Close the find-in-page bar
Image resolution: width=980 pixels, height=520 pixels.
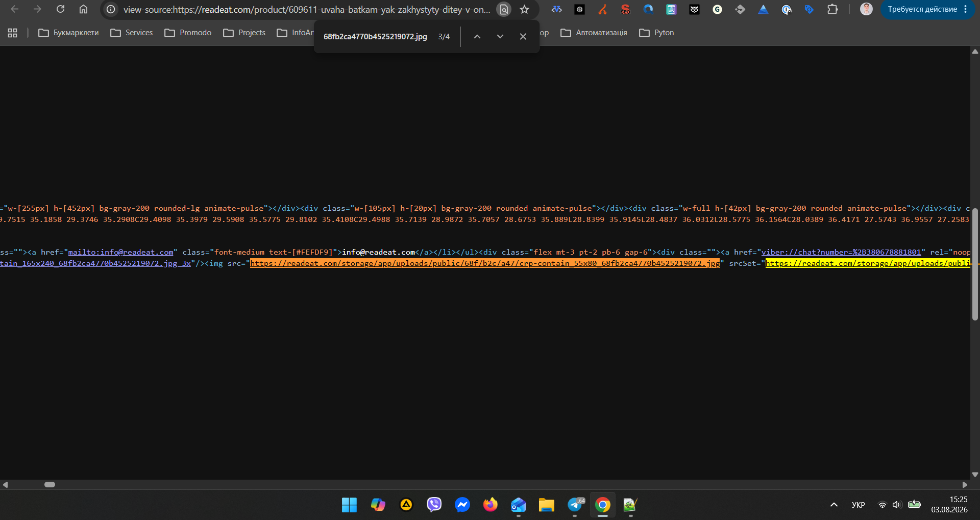(523, 37)
